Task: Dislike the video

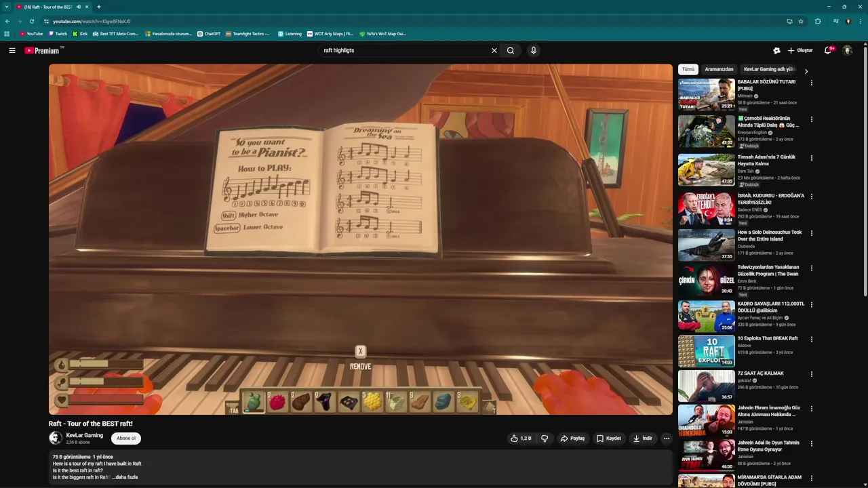Action: (x=545, y=439)
